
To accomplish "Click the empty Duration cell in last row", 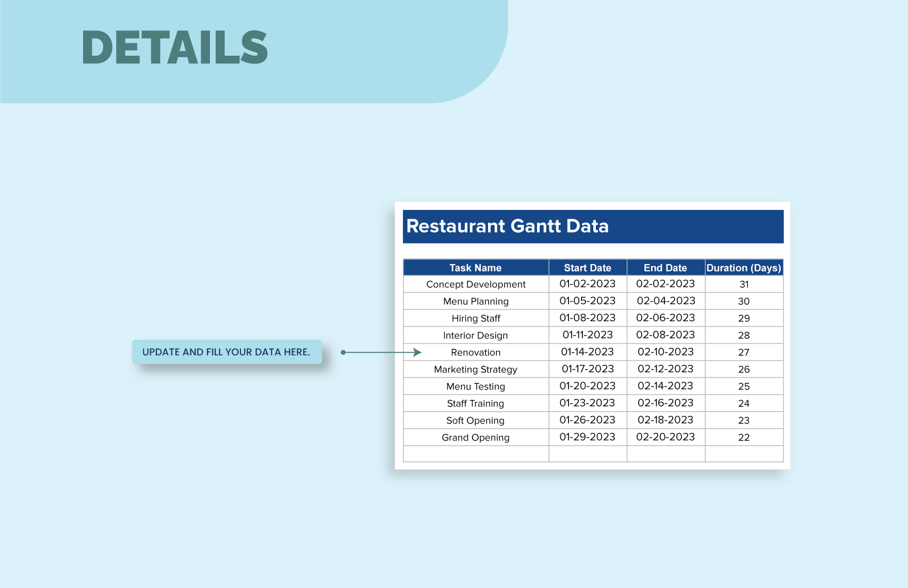I will [744, 454].
